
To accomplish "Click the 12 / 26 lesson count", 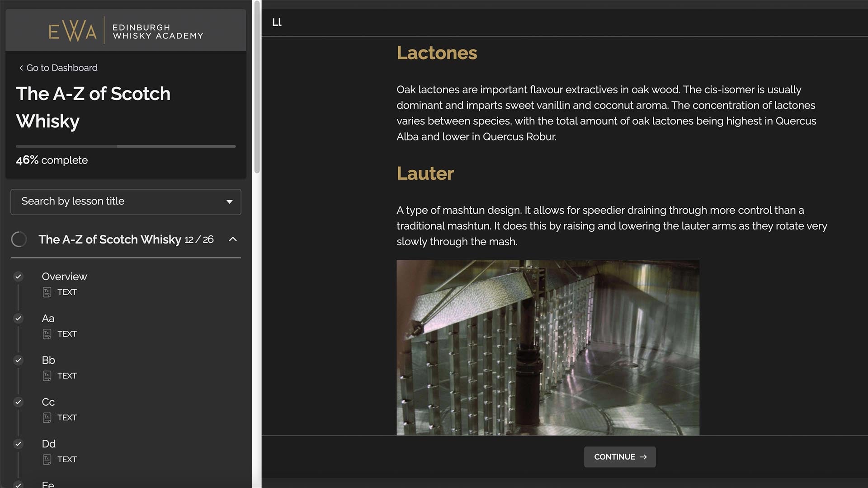I will 199,239.
